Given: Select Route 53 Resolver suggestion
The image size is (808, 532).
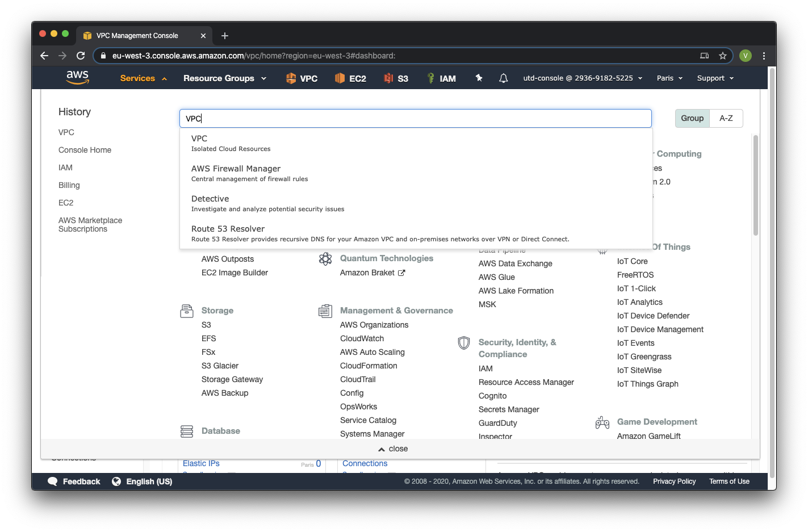Looking at the screenshot, I should [x=416, y=233].
